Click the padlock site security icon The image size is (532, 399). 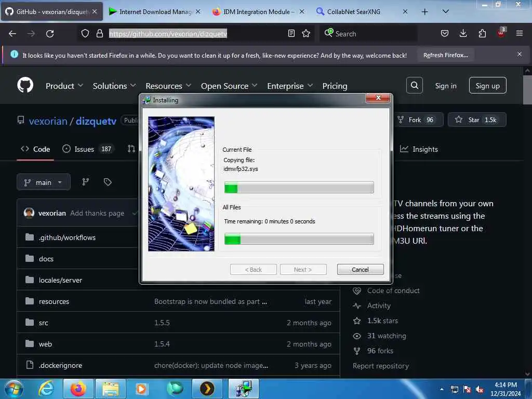point(99,33)
